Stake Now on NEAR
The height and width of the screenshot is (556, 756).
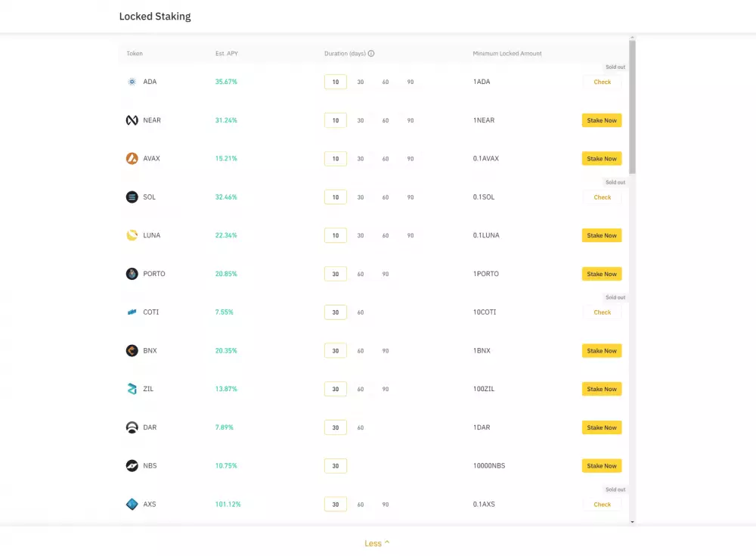coord(601,120)
